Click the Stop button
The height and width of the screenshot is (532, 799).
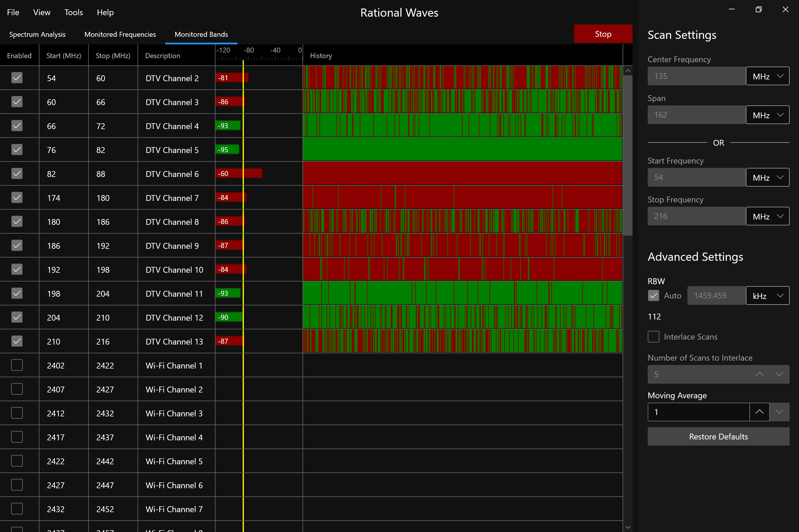tap(603, 34)
